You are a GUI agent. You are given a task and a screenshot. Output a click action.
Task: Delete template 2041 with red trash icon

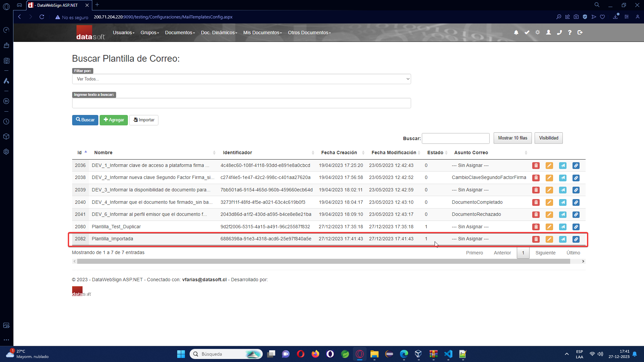point(536,215)
